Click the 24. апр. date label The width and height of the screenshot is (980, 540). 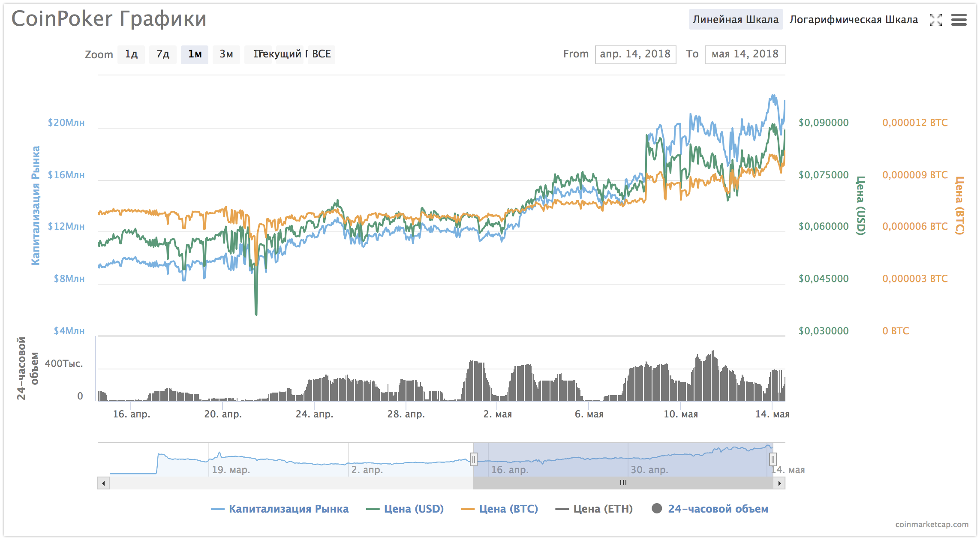point(314,414)
